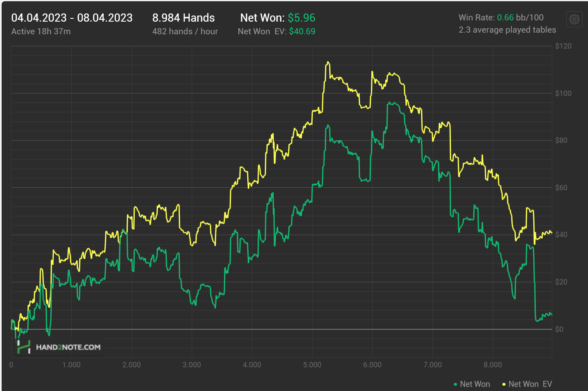Viewport: 588px width, 391px height.
Task: Select the 8.984 Hands total
Action: click(x=184, y=18)
